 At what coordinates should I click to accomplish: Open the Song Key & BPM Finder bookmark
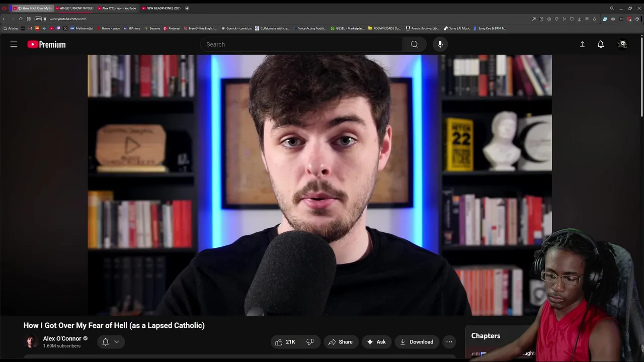490,28
